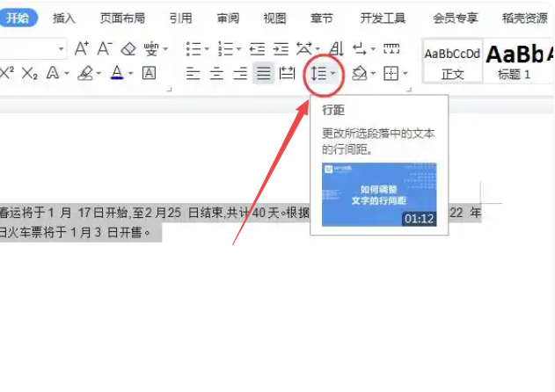Play the 如何调整文字的行间距 tutorial video

(379, 194)
